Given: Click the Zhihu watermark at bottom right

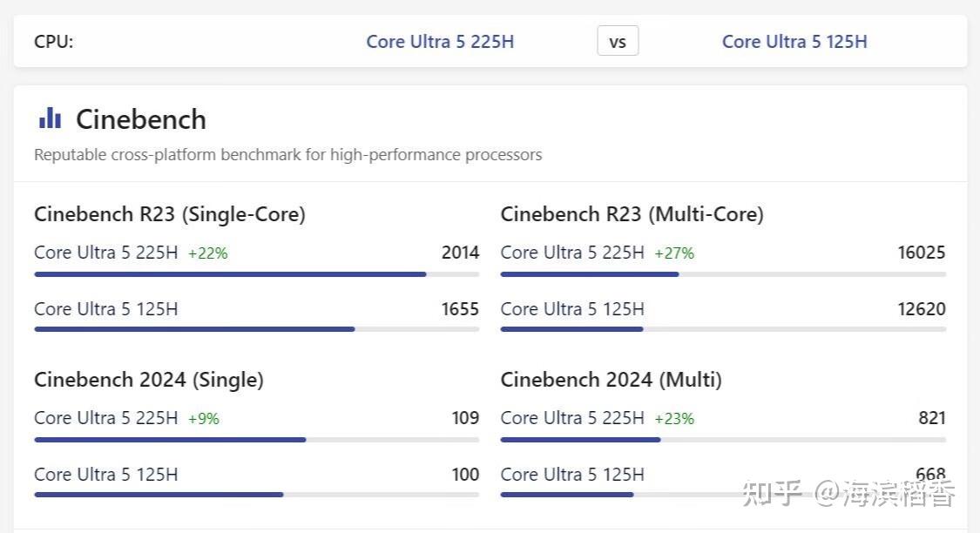Looking at the screenshot, I should (x=848, y=495).
